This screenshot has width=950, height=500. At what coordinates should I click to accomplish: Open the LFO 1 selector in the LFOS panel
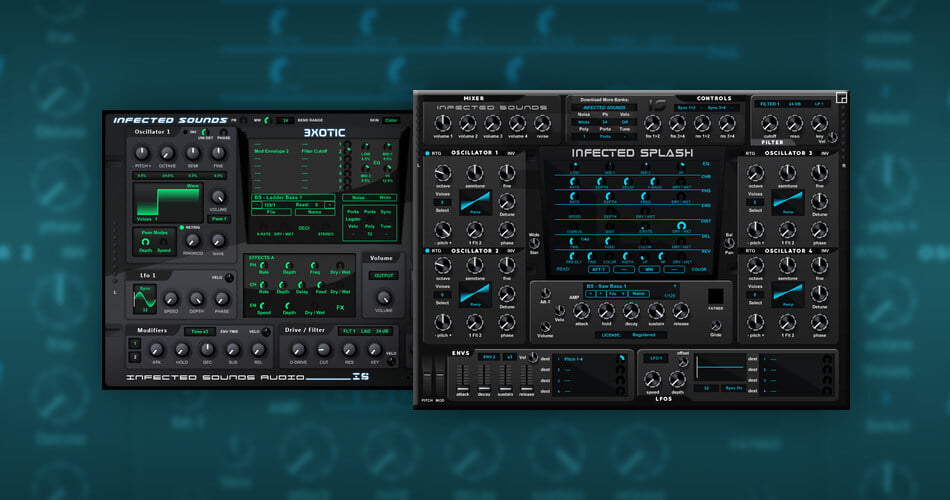(656, 358)
